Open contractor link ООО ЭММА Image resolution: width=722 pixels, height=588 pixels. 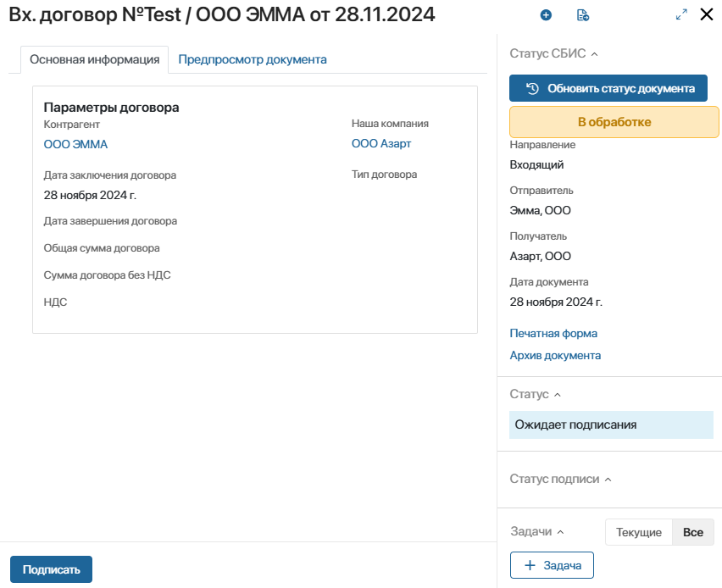pyautogui.click(x=75, y=144)
